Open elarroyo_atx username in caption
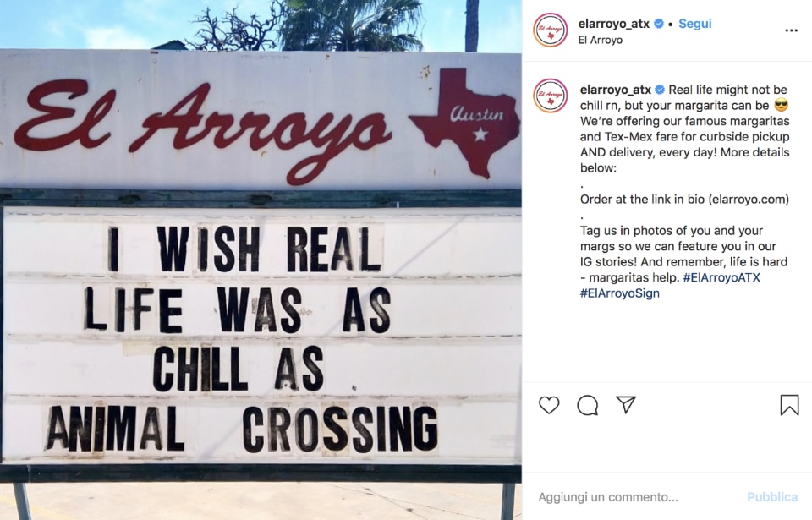The height and width of the screenshot is (520, 812). pyautogui.click(x=615, y=90)
